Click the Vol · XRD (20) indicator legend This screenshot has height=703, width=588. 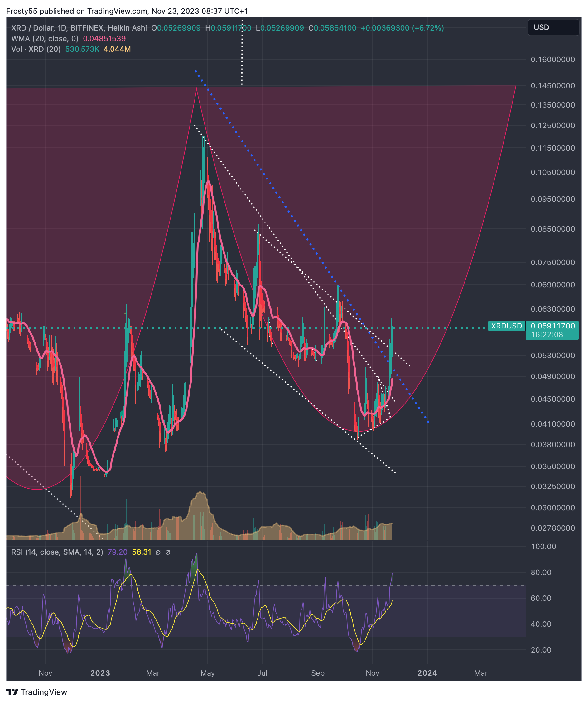(36, 49)
